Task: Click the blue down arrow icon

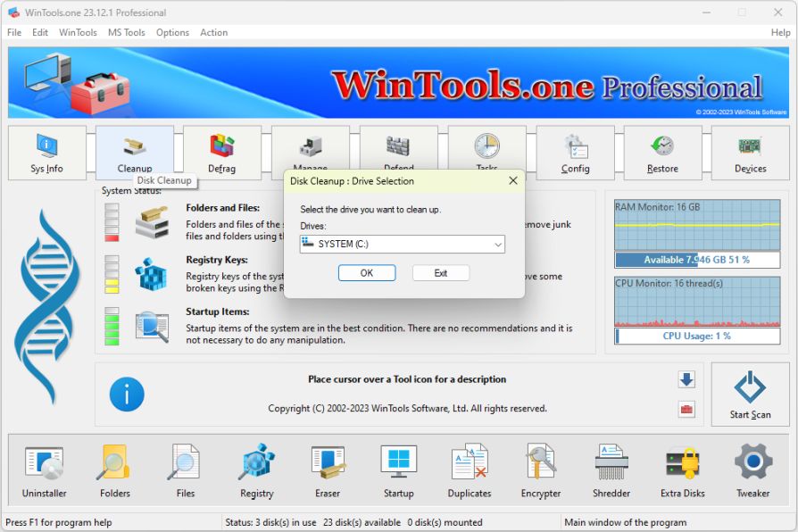Action: (686, 379)
